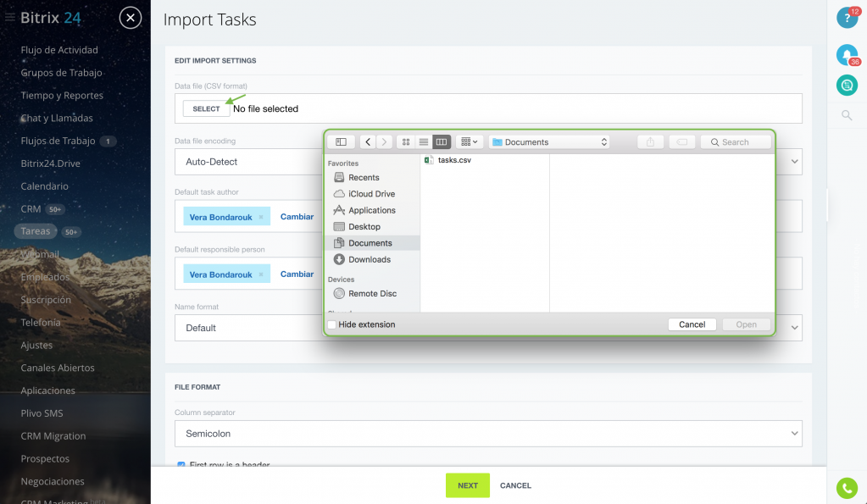Screen dimensions: 867x504
Task: Click the tags icon in file dialog toolbar
Action: (681, 142)
